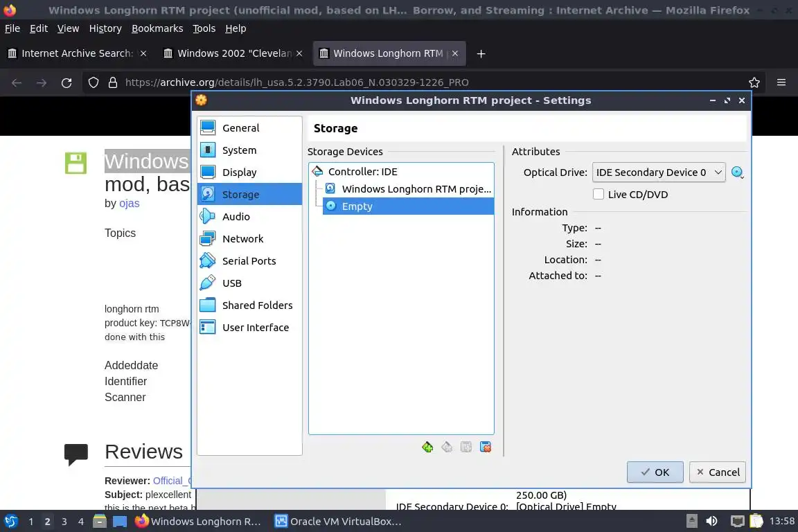The width and height of the screenshot is (798, 532).
Task: Click the Reviews heading on the page
Action: [x=143, y=452]
